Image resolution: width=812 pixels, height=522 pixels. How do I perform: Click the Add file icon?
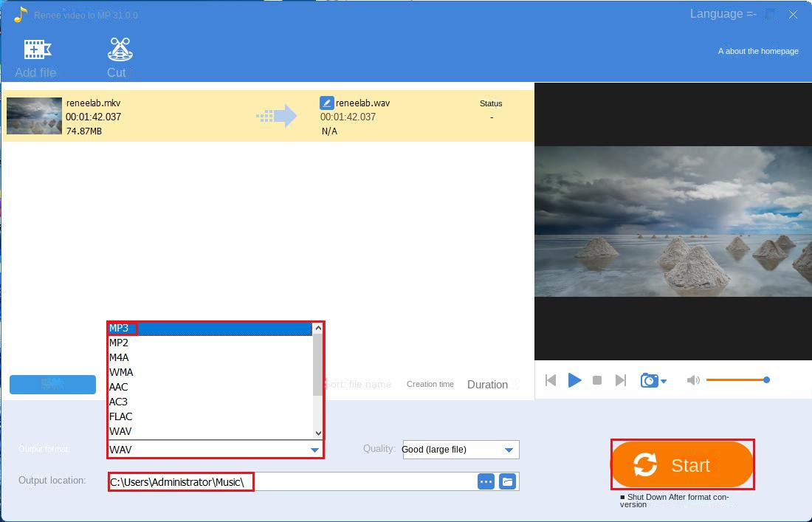point(37,50)
